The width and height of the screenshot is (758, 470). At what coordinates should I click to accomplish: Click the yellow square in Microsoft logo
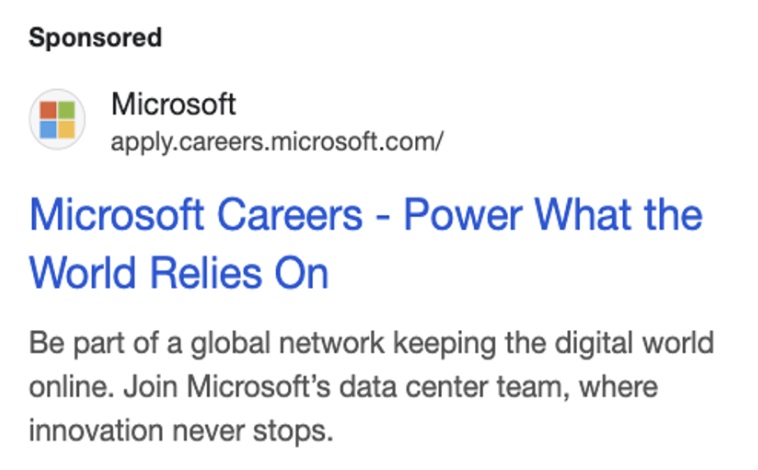click(x=66, y=128)
